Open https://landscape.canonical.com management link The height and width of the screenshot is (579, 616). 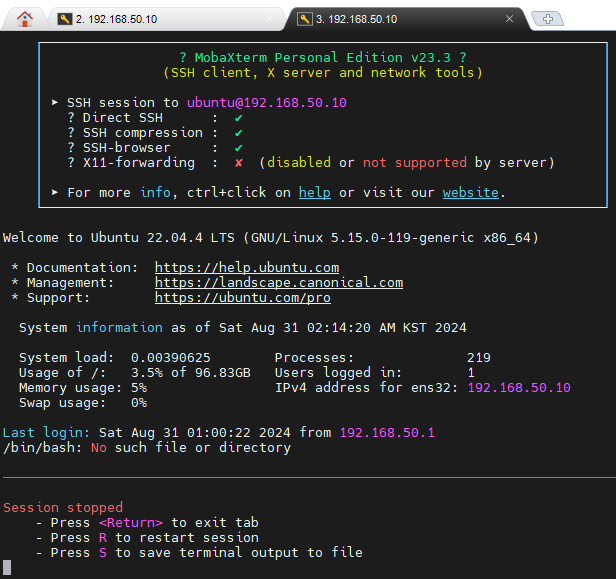point(279,283)
